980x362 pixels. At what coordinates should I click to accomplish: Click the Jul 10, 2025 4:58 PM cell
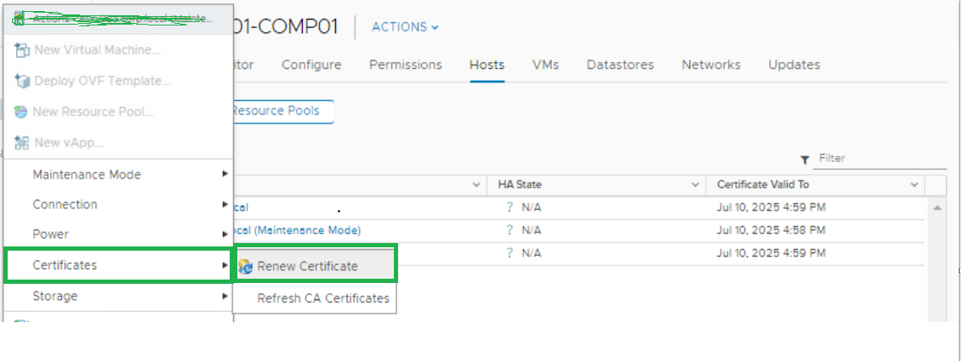(772, 230)
